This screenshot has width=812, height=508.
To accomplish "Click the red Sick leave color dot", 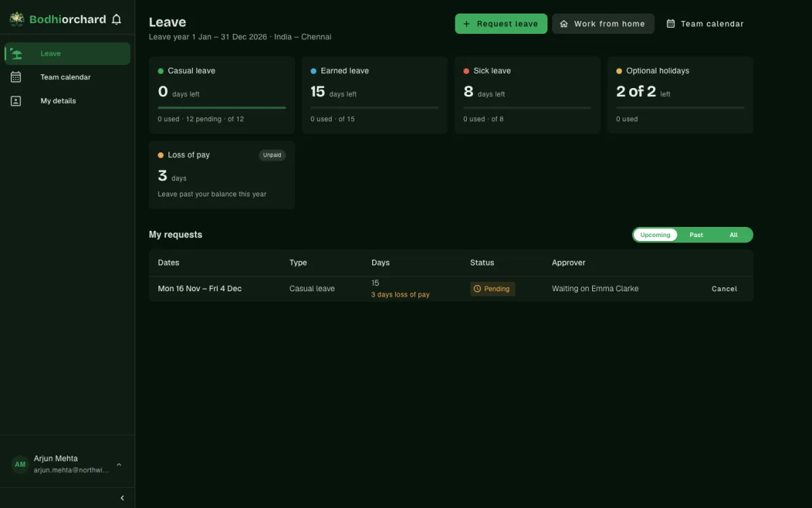I will (466, 71).
